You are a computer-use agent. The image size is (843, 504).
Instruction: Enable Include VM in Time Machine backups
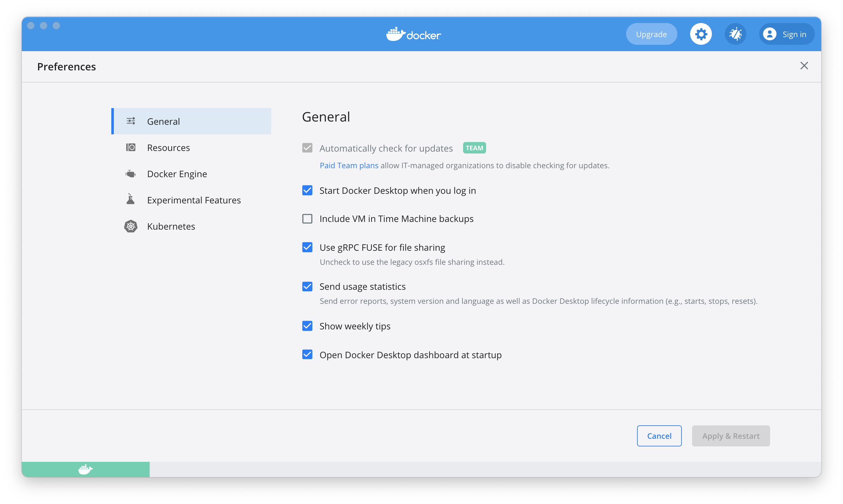coord(307,219)
